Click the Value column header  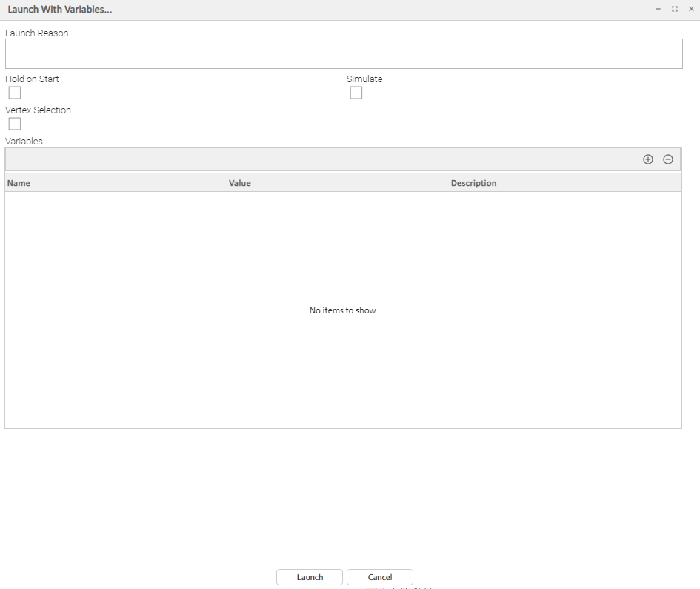point(240,183)
